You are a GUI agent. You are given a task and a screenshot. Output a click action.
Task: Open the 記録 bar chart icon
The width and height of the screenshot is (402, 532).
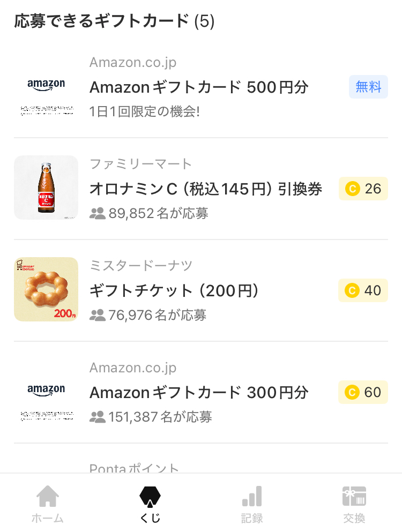pos(252,497)
